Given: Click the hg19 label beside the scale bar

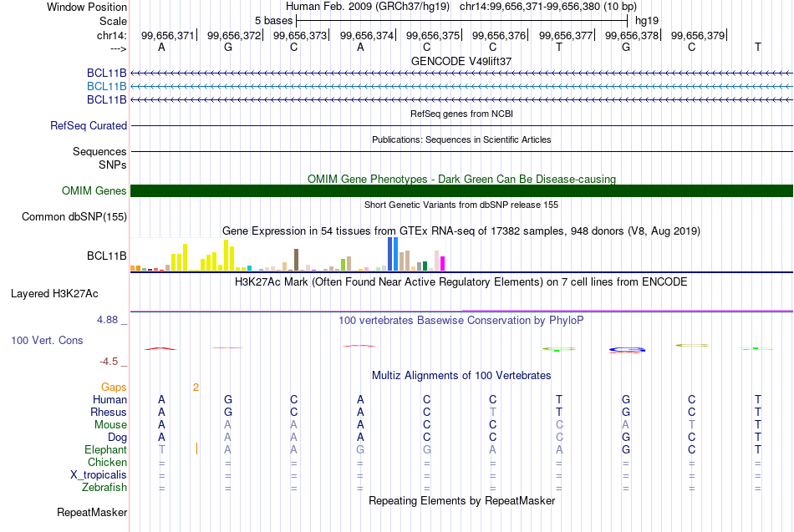Looking at the screenshot, I should (x=647, y=21).
